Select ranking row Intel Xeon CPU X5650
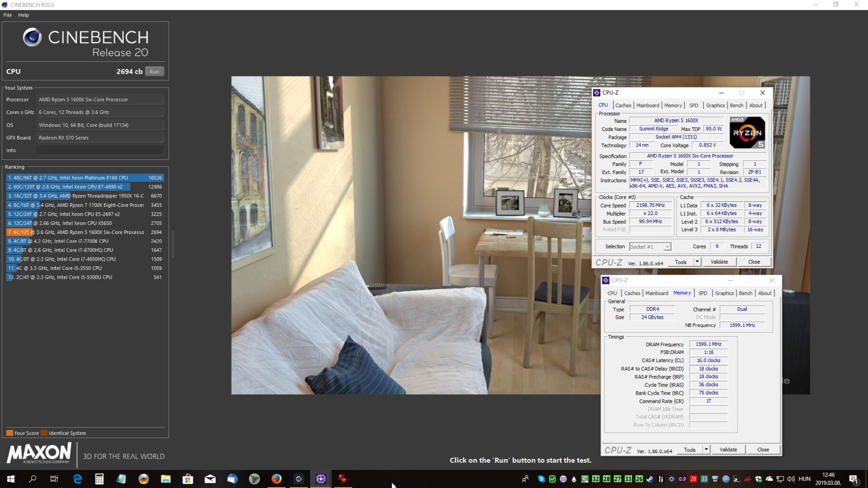Image resolution: width=868 pixels, height=488 pixels. 85,223
